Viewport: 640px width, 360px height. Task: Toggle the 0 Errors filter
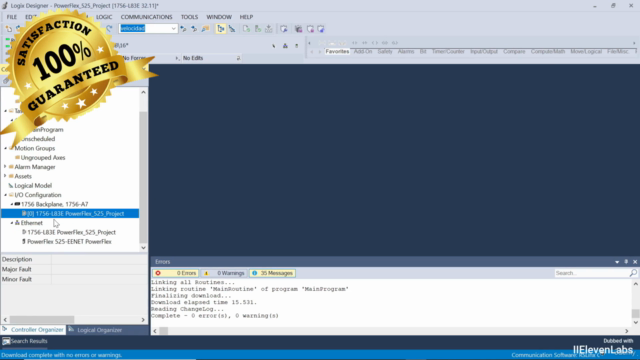176,273
